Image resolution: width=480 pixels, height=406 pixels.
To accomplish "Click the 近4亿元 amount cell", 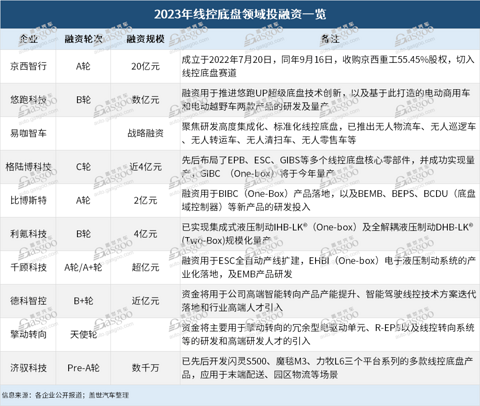I will click(x=145, y=167).
